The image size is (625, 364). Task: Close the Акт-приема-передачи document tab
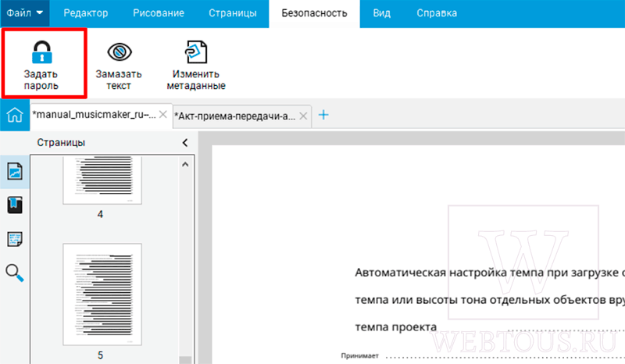pos(303,116)
